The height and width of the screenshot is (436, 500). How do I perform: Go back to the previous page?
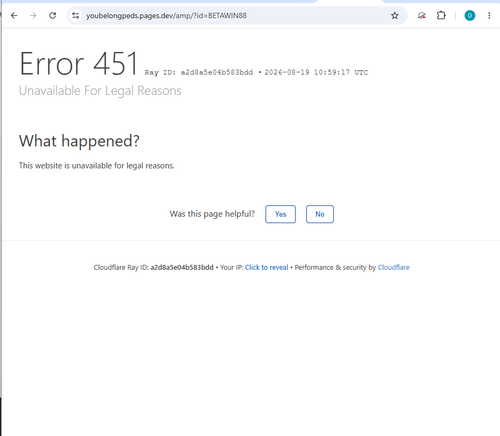14,15
